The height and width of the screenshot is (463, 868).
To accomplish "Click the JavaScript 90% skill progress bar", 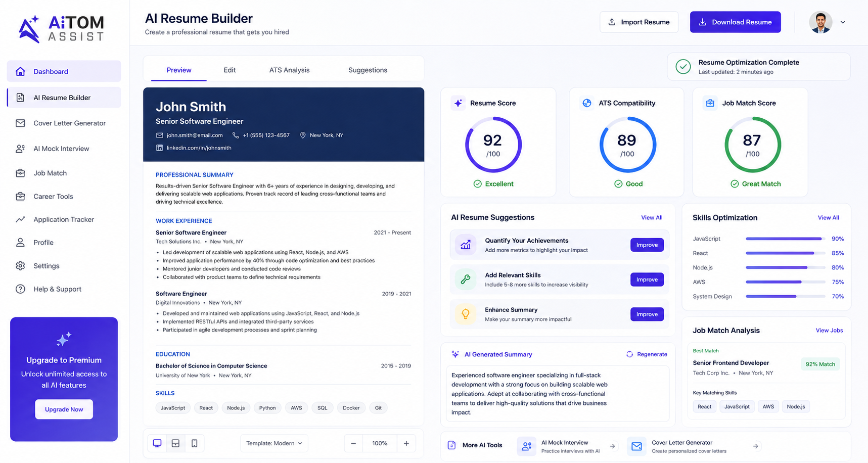I will [785, 239].
